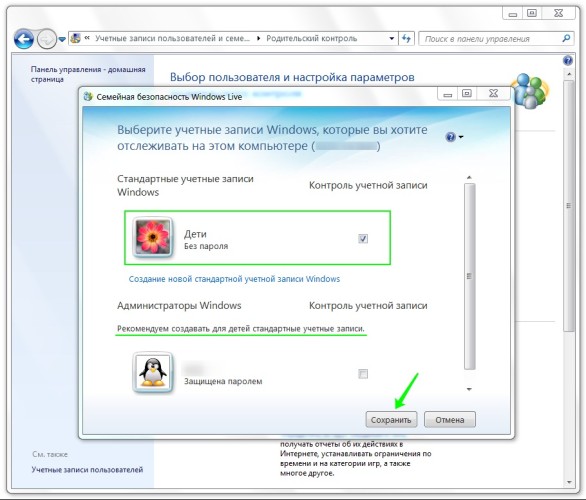Select the red flower avatar of Дети
The image size is (586, 500).
pyautogui.click(x=153, y=237)
